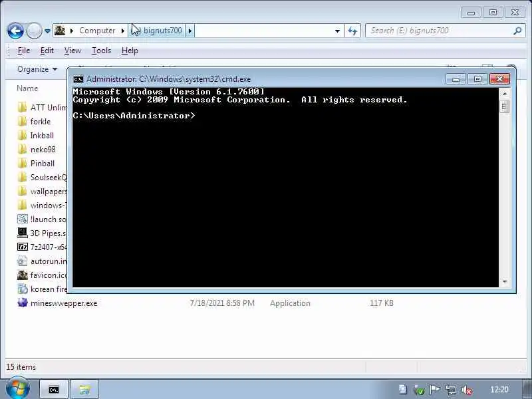This screenshot has width=532, height=399.
Task: Open the Tools menu
Action: [101, 51]
